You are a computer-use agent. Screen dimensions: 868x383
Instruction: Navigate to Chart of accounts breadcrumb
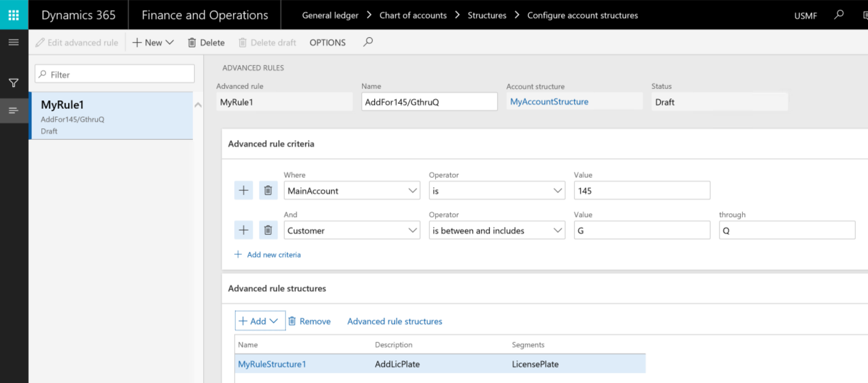tap(413, 15)
